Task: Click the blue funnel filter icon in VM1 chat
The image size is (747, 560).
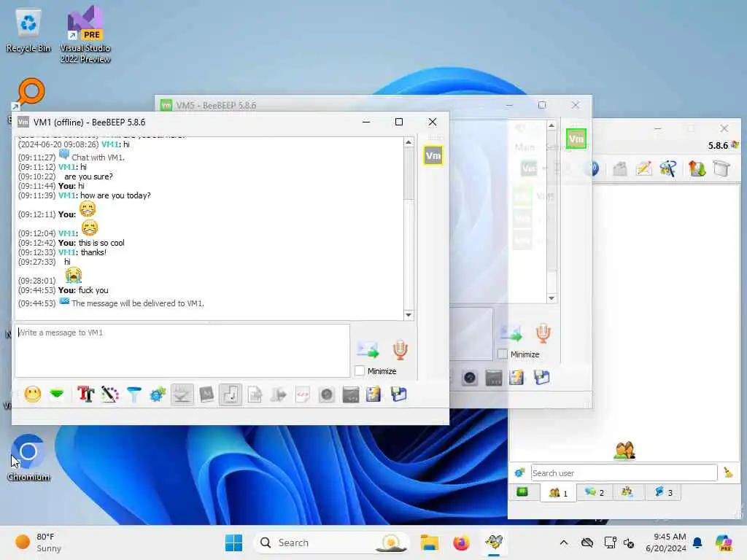Action: [x=134, y=394]
